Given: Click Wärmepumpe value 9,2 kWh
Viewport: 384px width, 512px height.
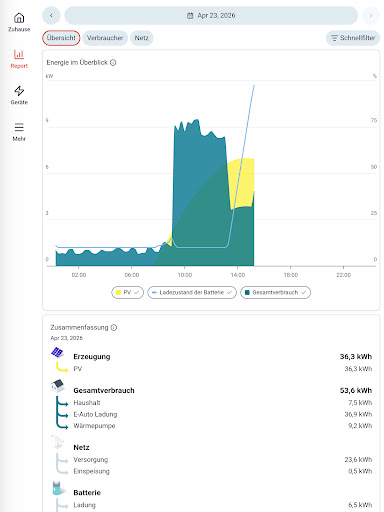Looking at the screenshot, I should 360,426.
